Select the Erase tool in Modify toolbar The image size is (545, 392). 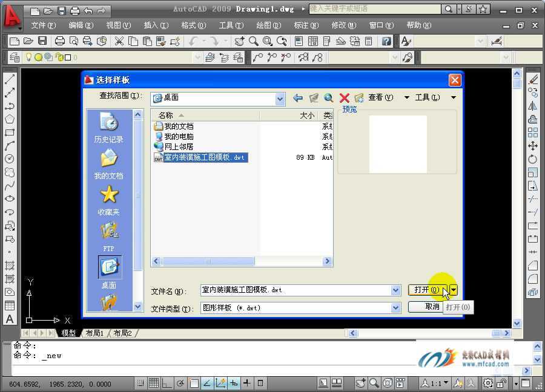point(533,79)
